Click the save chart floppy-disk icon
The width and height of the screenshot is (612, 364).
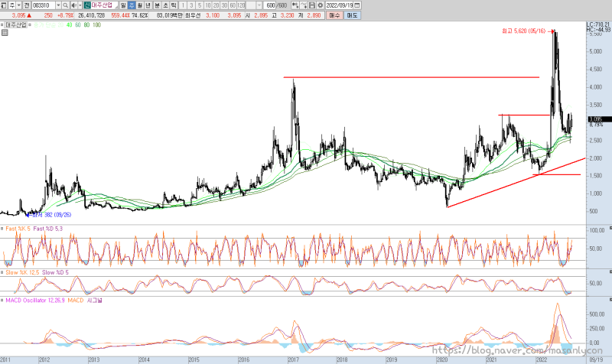[x=312, y=5]
